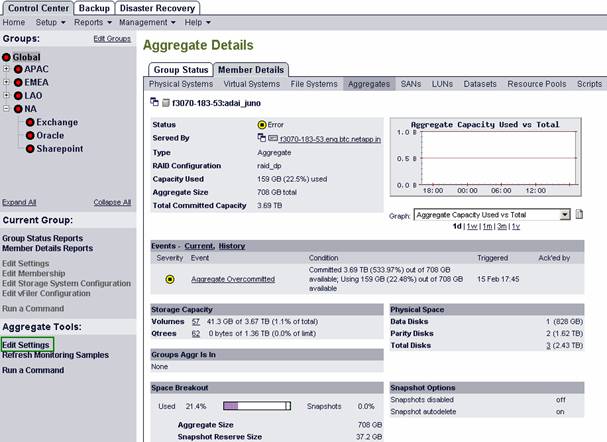
Task: Select the 1w graph time range
Action: pyautogui.click(x=472, y=226)
